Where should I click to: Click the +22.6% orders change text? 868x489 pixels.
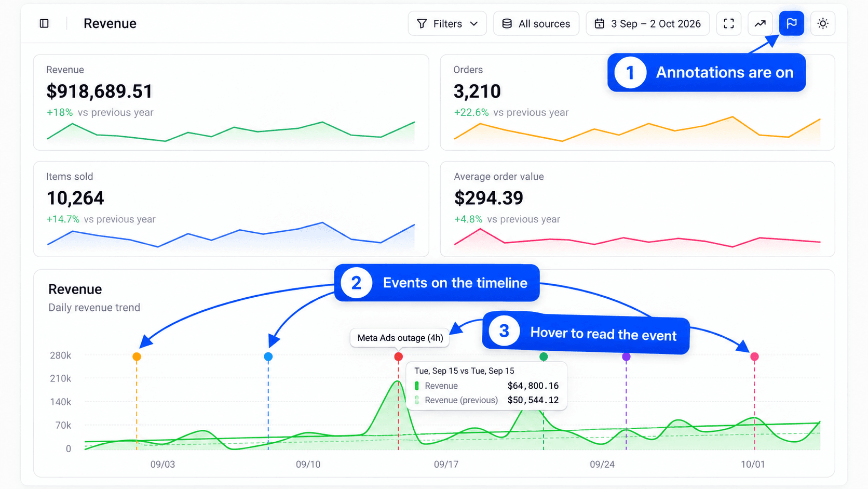coord(471,112)
